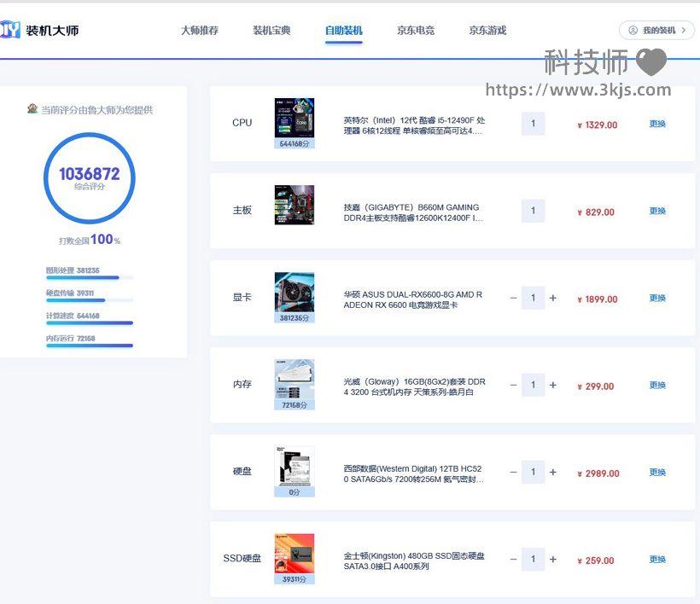Open the 大师推荐 tab
700x604 pixels.
(200, 31)
